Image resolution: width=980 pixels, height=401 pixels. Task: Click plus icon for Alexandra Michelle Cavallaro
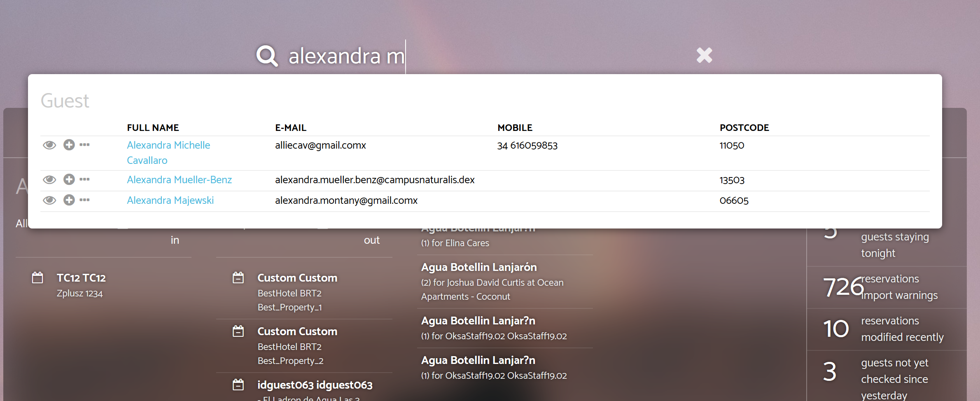[69, 145]
